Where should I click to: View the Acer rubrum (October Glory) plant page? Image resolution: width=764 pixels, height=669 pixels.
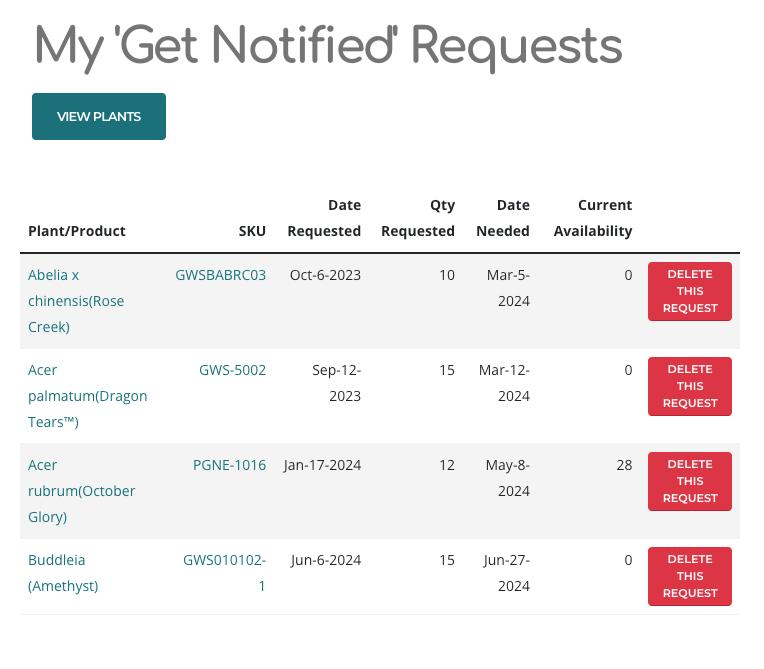tap(81, 490)
